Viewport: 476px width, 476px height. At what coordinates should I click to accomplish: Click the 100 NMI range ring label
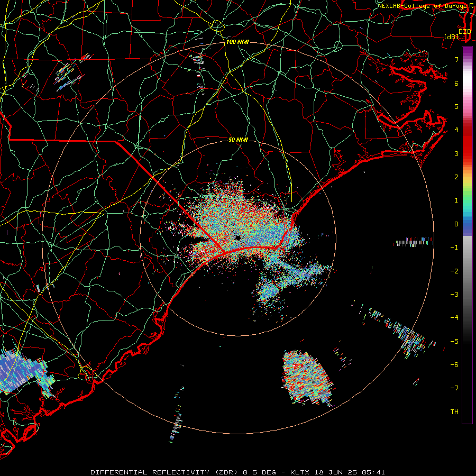click(x=237, y=42)
